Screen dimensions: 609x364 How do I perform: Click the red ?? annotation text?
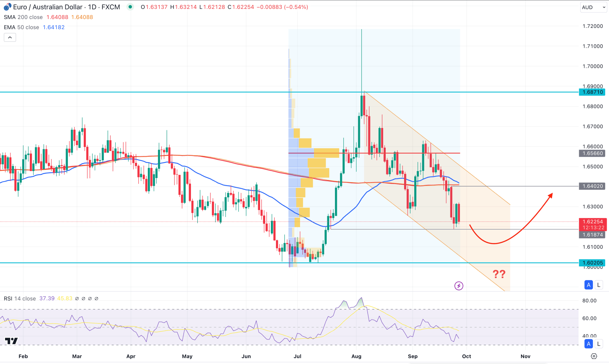(499, 274)
